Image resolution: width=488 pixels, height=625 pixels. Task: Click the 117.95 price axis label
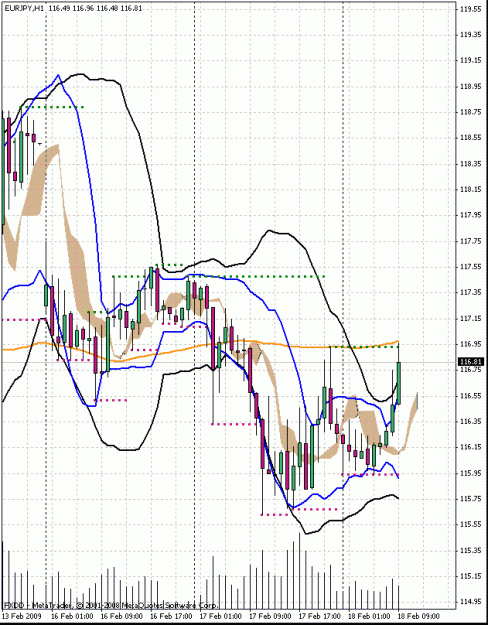[470, 215]
